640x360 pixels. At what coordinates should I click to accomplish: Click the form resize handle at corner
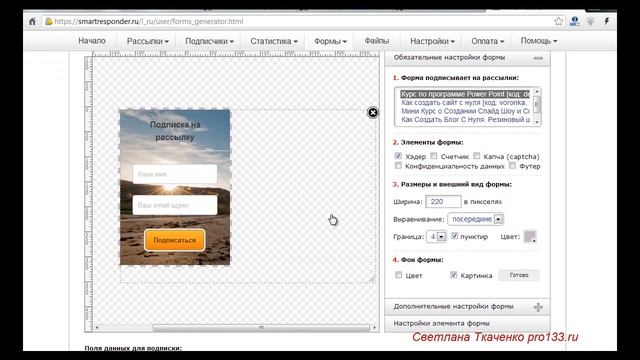point(371,279)
